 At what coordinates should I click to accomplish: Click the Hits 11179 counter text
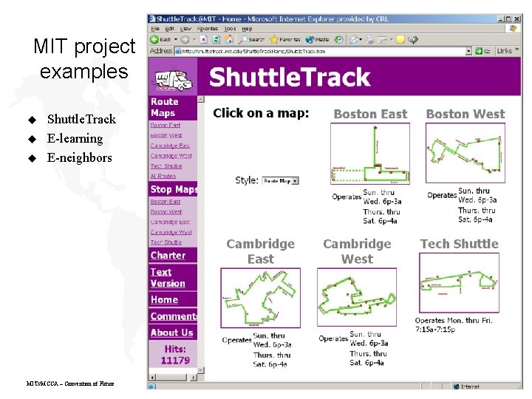tap(175, 355)
